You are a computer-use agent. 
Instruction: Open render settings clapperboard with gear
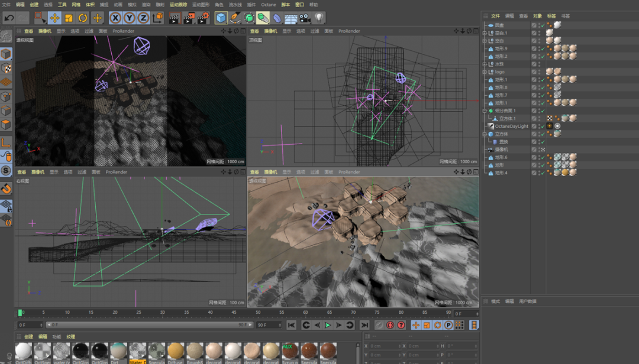click(202, 18)
